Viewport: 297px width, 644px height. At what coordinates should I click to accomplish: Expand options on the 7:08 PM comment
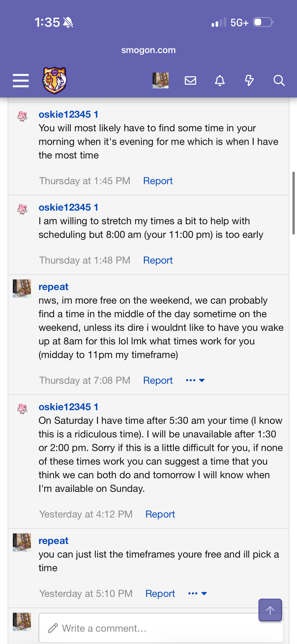click(195, 380)
